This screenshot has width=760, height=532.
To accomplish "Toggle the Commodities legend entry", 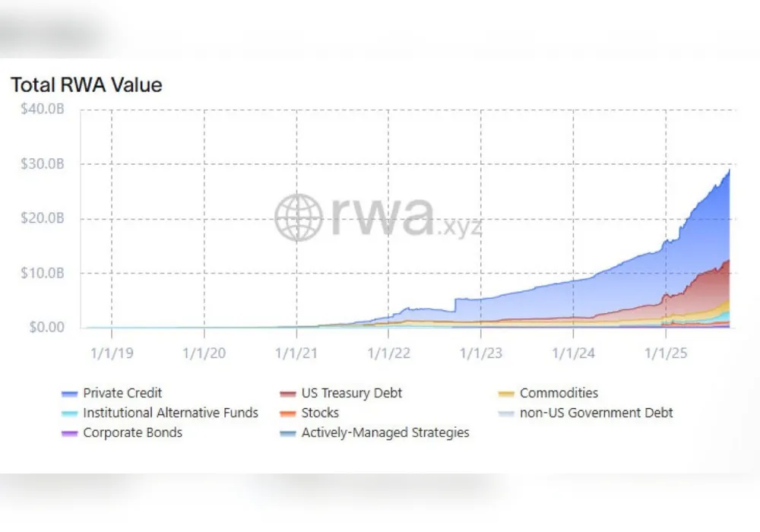I will (548, 393).
